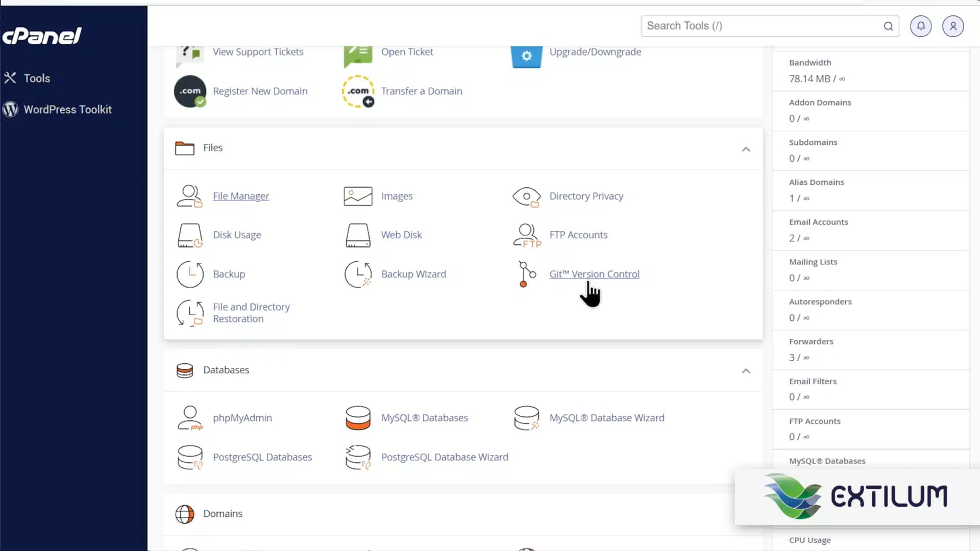Viewport: 980px width, 551px height.
Task: Open the Images tool icon
Action: point(358,196)
